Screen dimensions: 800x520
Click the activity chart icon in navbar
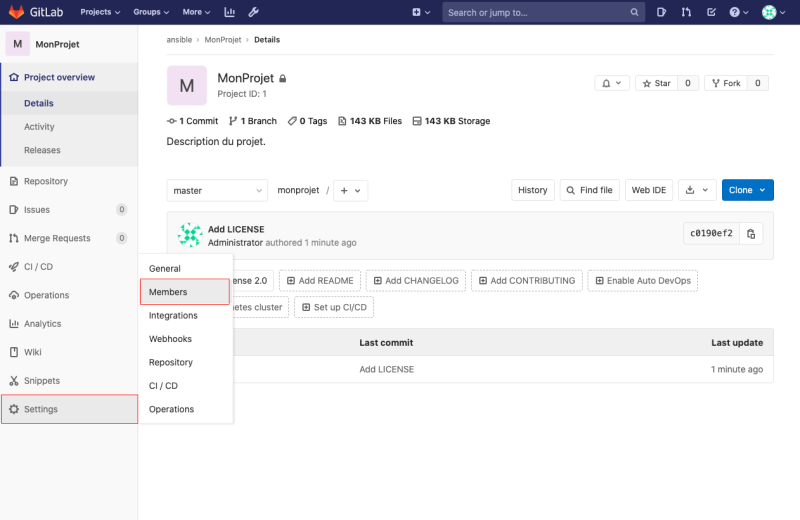click(x=230, y=13)
